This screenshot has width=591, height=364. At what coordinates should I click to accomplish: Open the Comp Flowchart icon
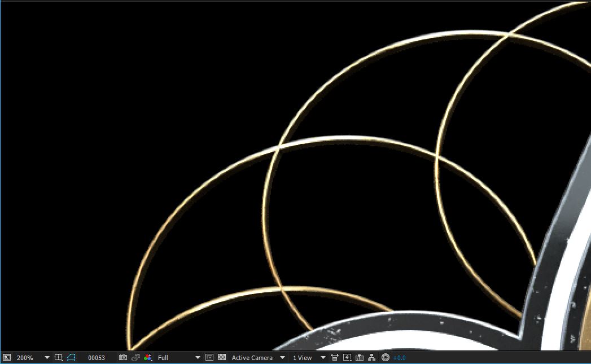point(371,357)
